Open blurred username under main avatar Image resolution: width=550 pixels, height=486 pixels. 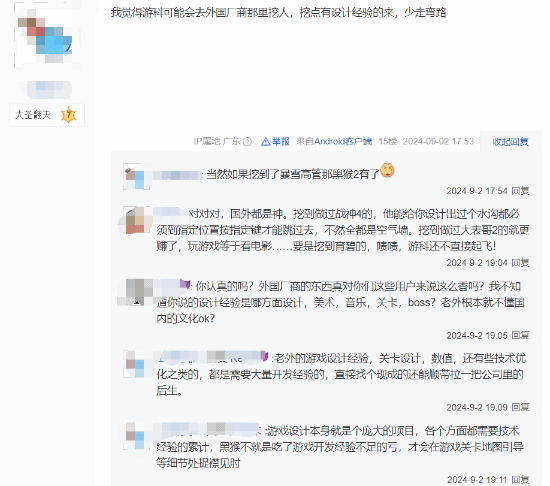(x=47, y=89)
